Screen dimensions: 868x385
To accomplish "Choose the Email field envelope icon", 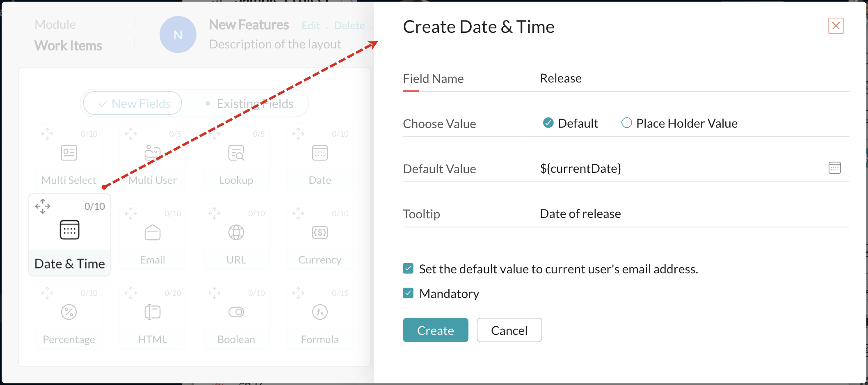I will pyautogui.click(x=153, y=232).
